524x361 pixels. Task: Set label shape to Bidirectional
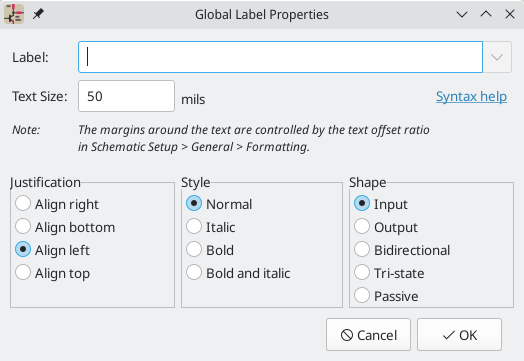[x=402, y=250]
